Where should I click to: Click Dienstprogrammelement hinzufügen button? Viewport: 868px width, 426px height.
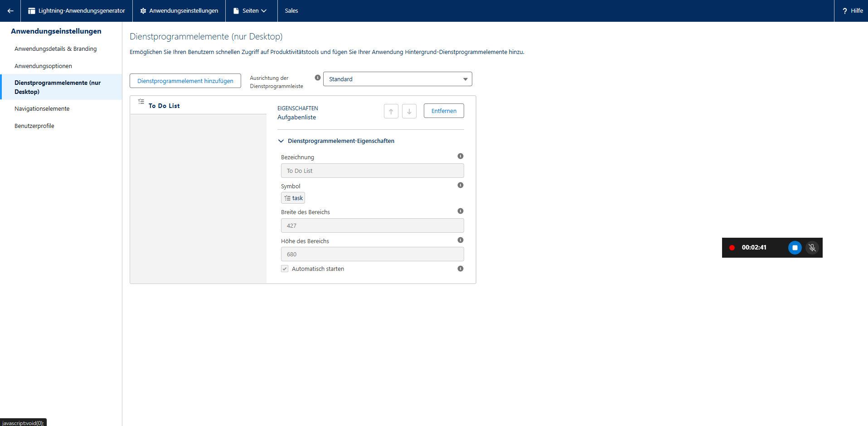[x=185, y=81]
